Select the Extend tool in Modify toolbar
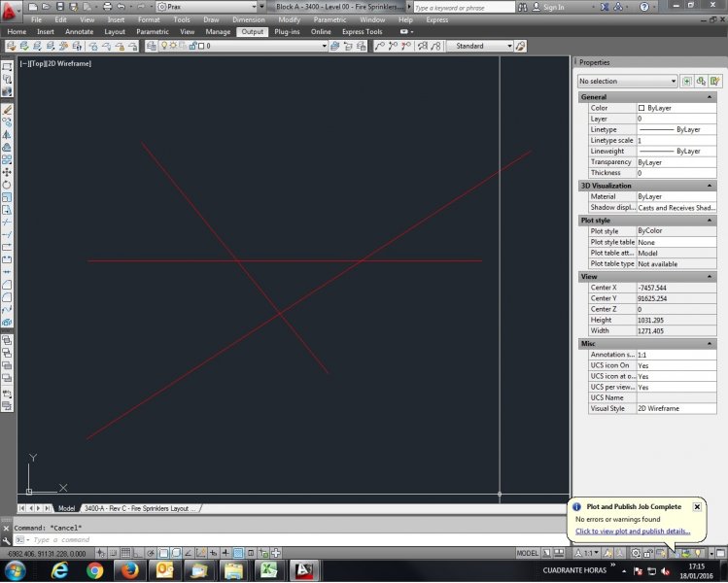This screenshot has width=728, height=583. (x=7, y=235)
